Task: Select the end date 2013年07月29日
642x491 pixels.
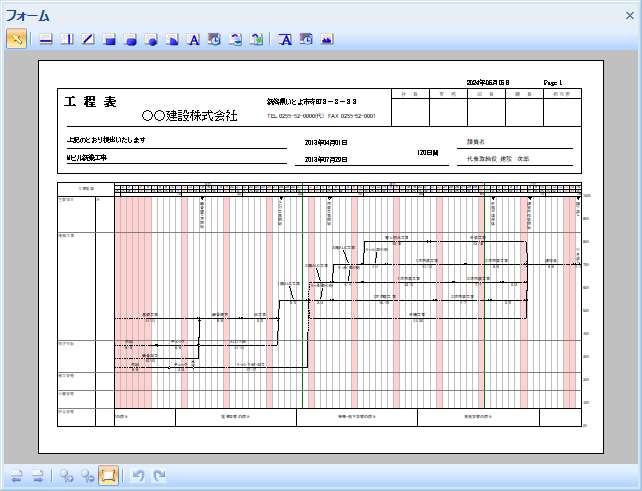Action: click(x=326, y=159)
